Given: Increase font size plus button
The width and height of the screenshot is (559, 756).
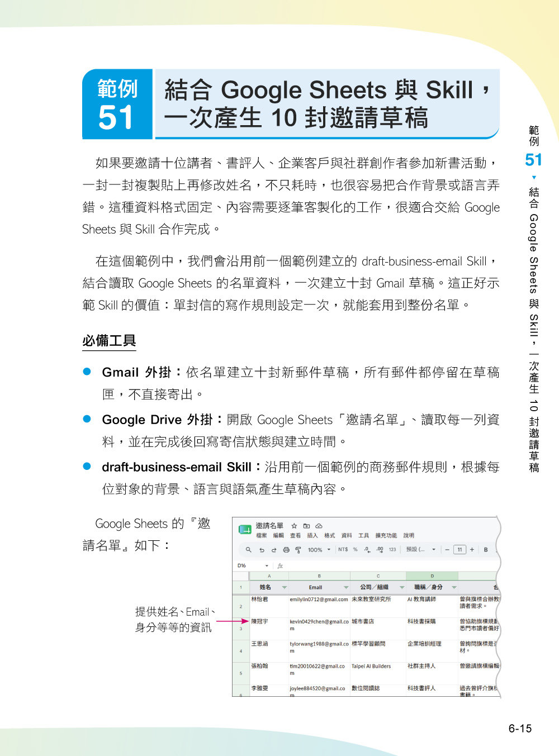Looking at the screenshot, I should [x=472, y=550].
